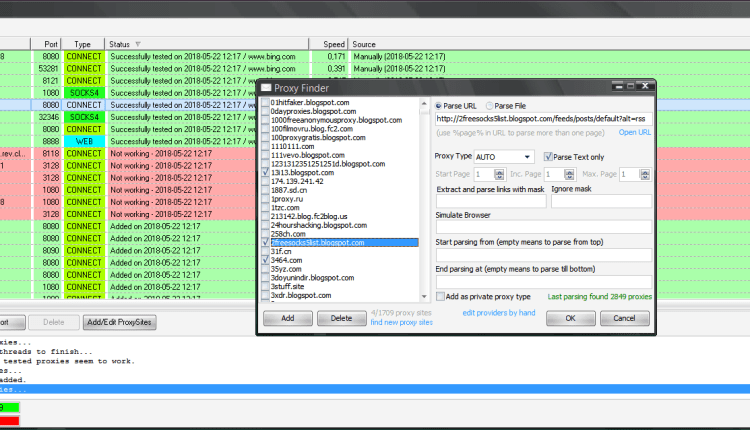Sort by the Speed column header
Image resolution: width=750 pixels, height=430 pixels.
click(x=329, y=44)
